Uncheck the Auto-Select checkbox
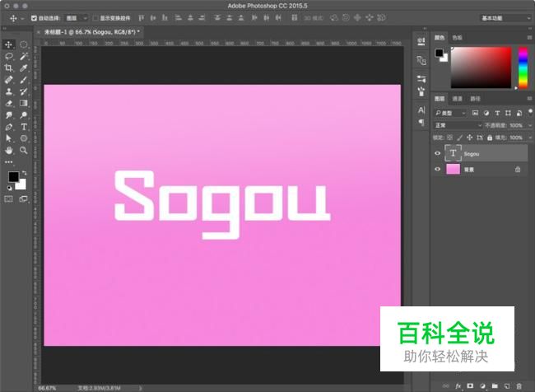This screenshot has width=535, height=392. 34,18
